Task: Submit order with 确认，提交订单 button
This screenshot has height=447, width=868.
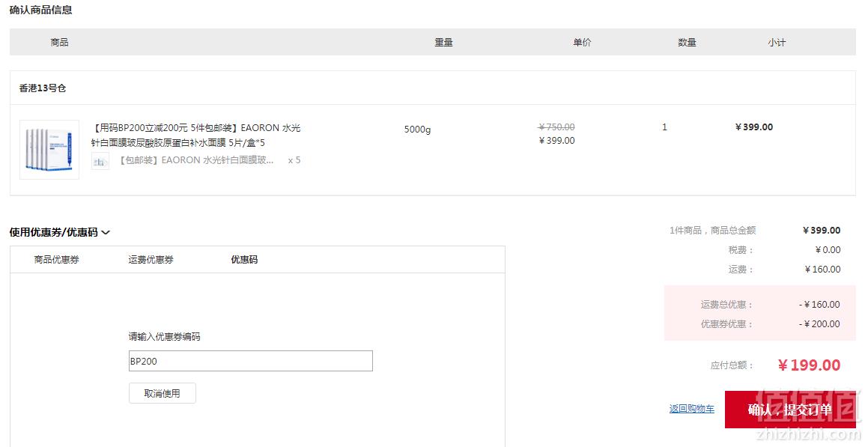Action: pos(790,410)
